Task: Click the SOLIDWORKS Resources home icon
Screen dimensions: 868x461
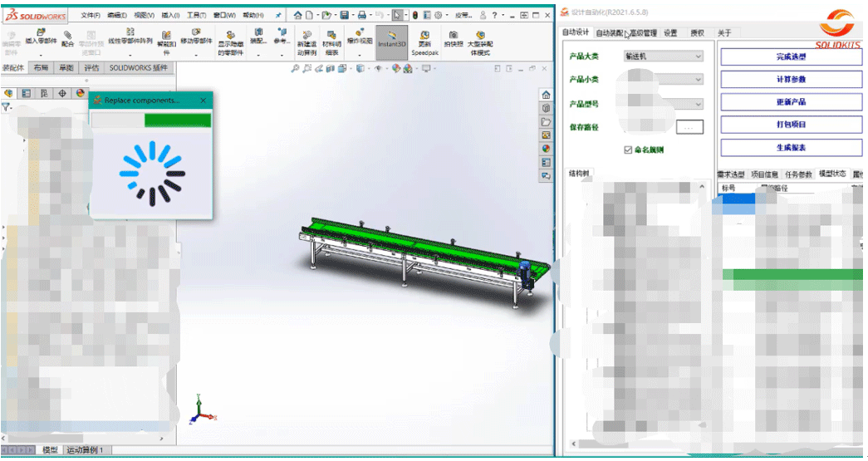Action: tap(546, 95)
